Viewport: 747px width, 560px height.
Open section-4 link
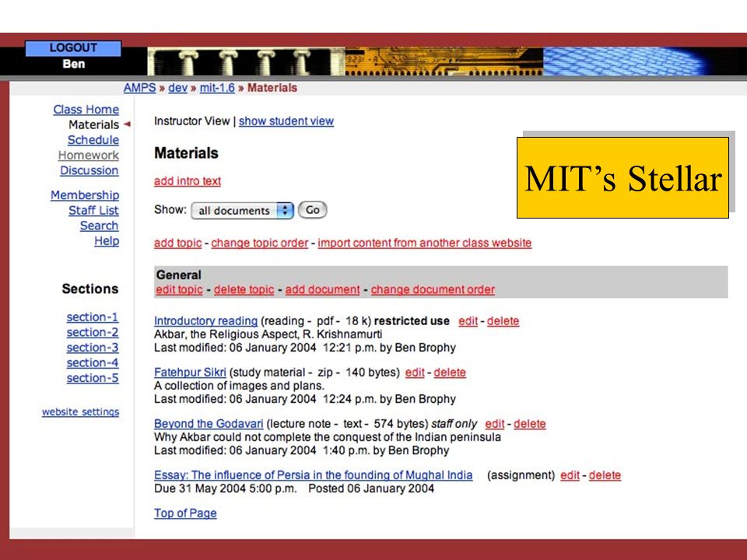[x=93, y=363]
